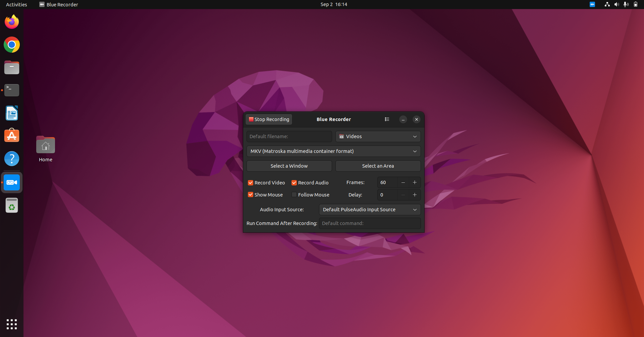Launch Ubuntu Software from the dock
The image size is (644, 337).
11,135
